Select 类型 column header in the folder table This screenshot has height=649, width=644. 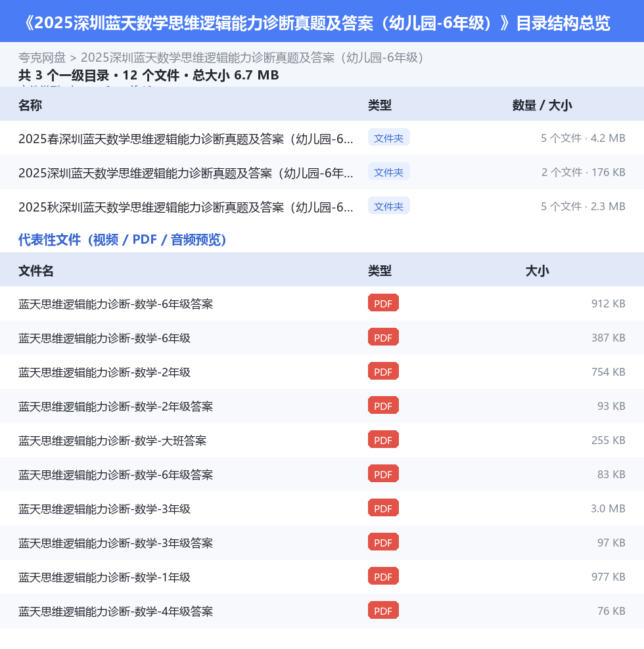click(x=380, y=105)
